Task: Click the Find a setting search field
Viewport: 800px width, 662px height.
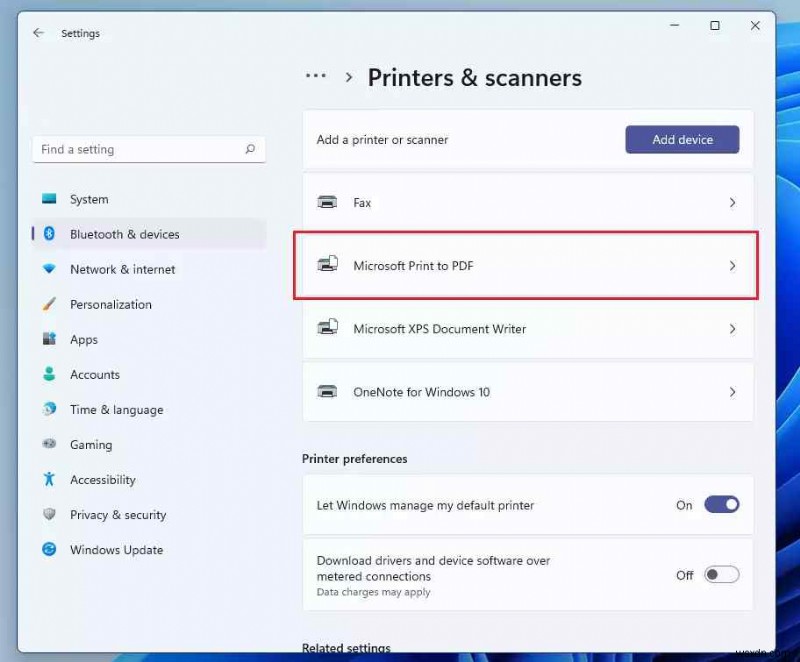Action: click(x=148, y=148)
